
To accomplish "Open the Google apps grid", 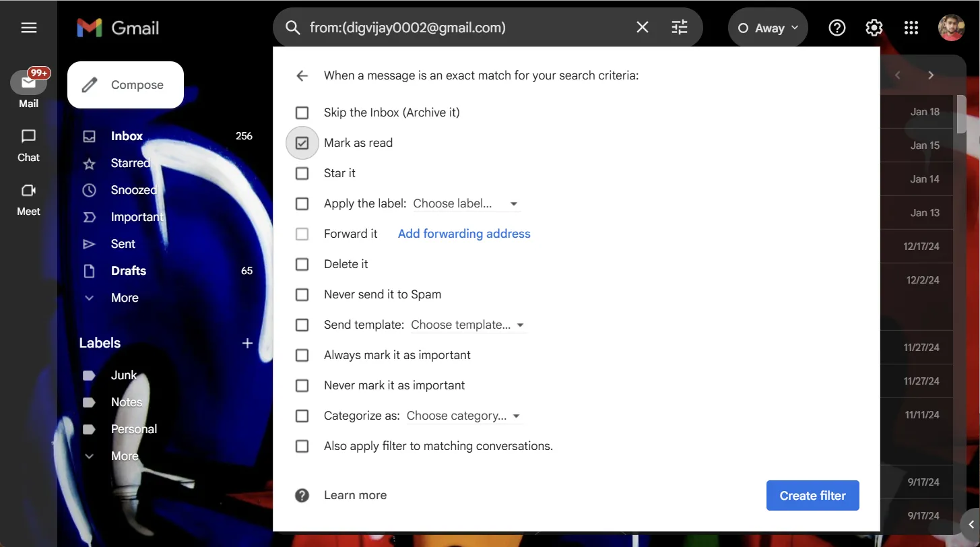I will pyautogui.click(x=911, y=28).
